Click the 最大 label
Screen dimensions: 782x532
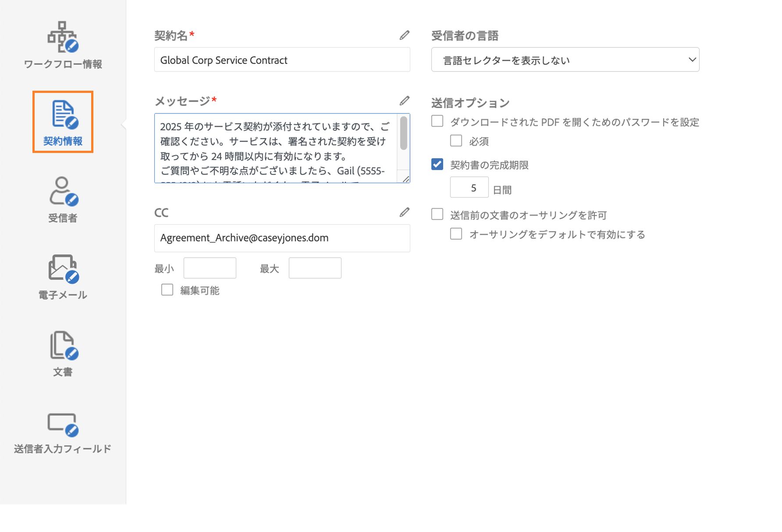point(270,269)
